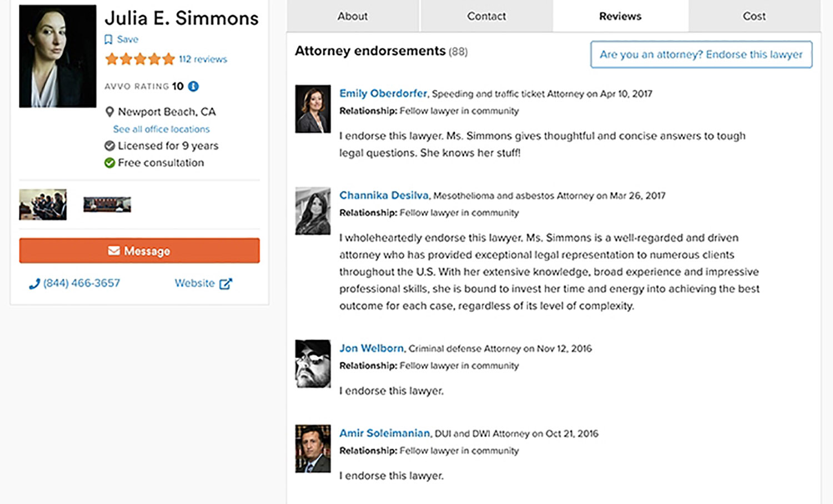Click the Licensed checkmark badge icon
The height and width of the screenshot is (504, 833).
point(109,146)
